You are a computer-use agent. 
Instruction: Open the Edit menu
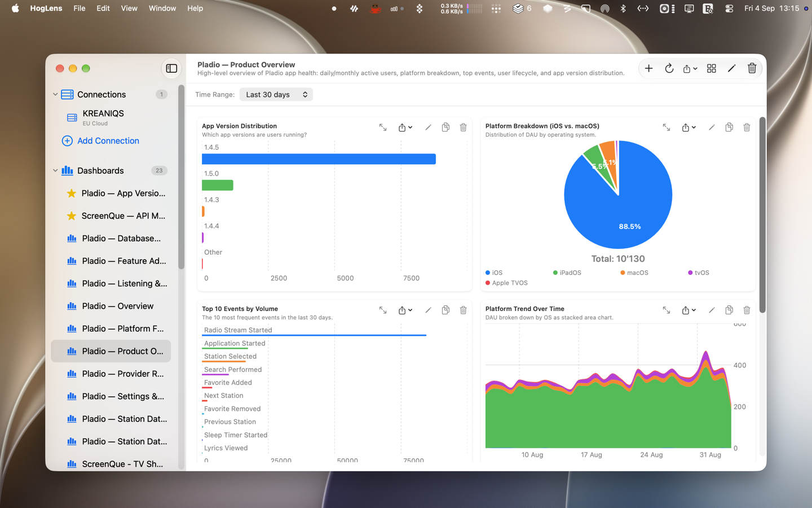click(103, 8)
